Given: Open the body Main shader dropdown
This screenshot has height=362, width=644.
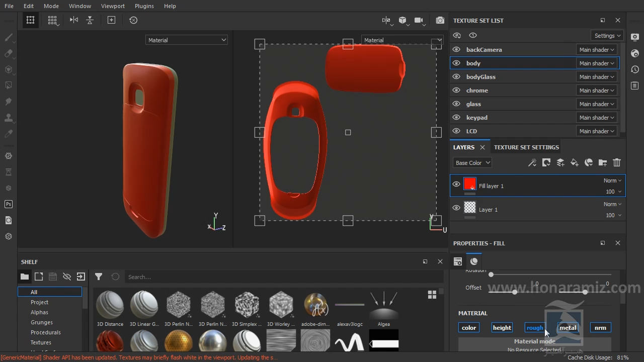Looking at the screenshot, I should pyautogui.click(x=597, y=63).
